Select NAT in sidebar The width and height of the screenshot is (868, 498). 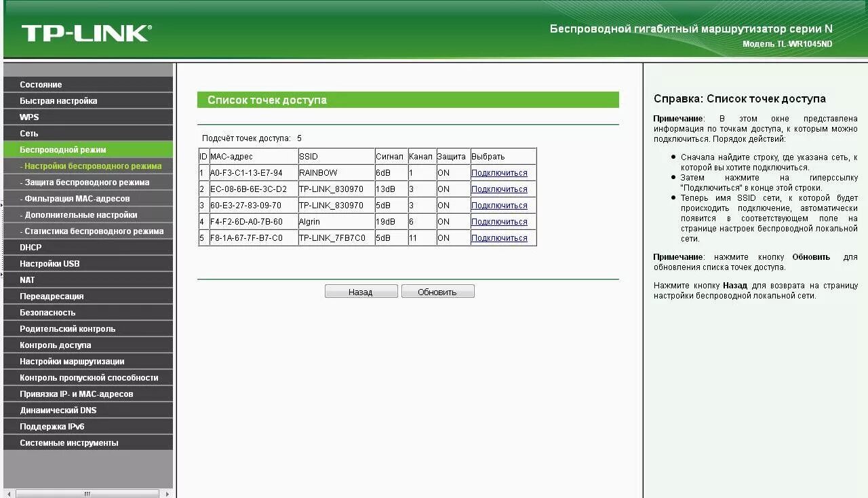(88, 280)
